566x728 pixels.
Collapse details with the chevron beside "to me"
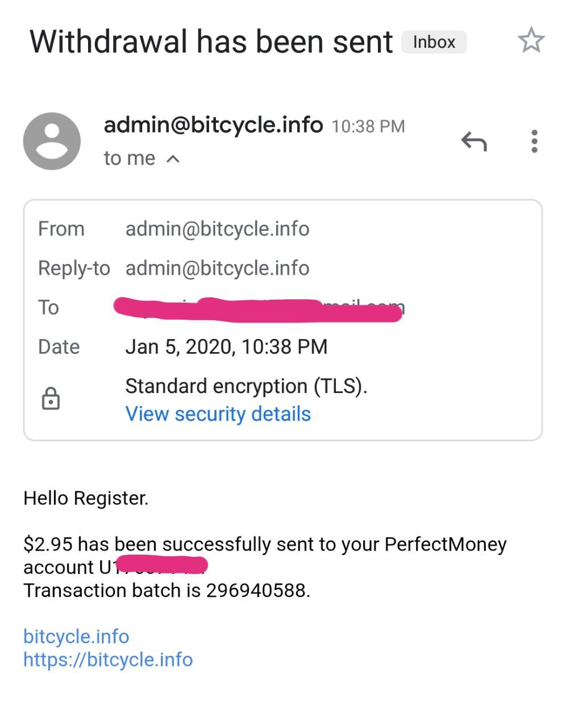coord(173,159)
